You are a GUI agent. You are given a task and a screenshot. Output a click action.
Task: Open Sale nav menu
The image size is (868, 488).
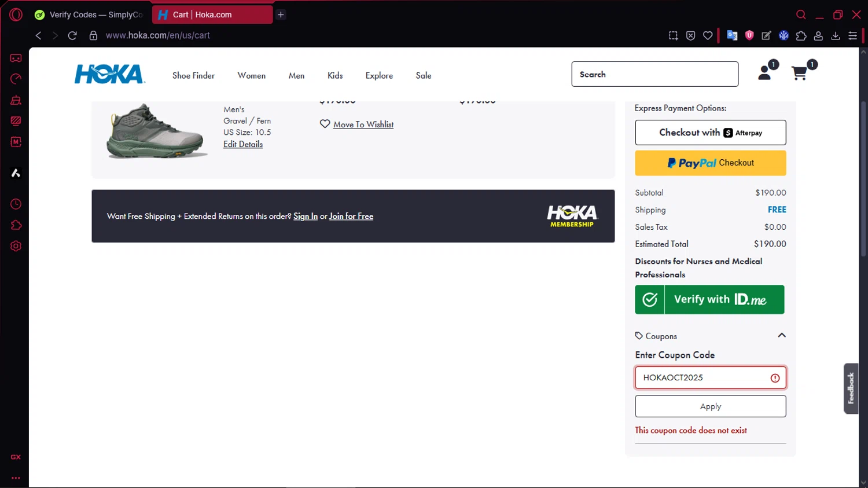424,76
